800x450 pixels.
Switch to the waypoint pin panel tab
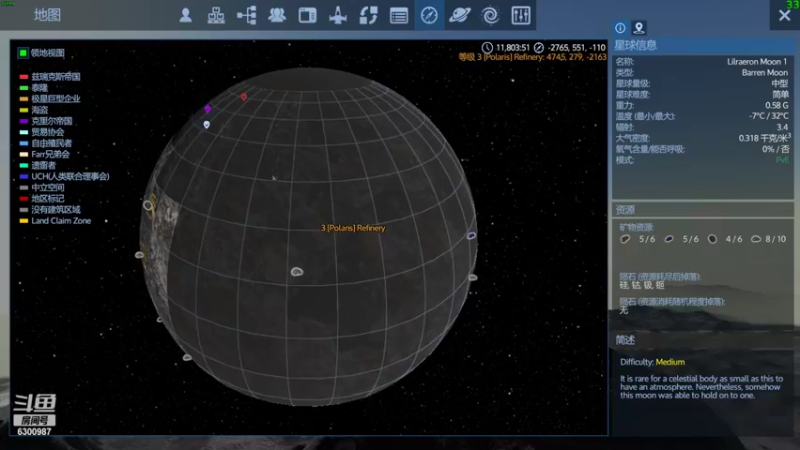pos(638,28)
